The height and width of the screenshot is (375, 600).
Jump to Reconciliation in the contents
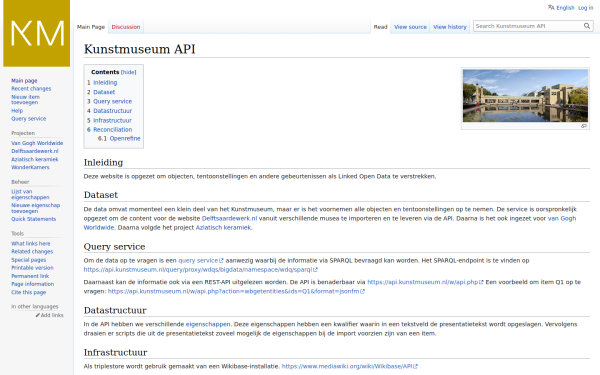112,130
